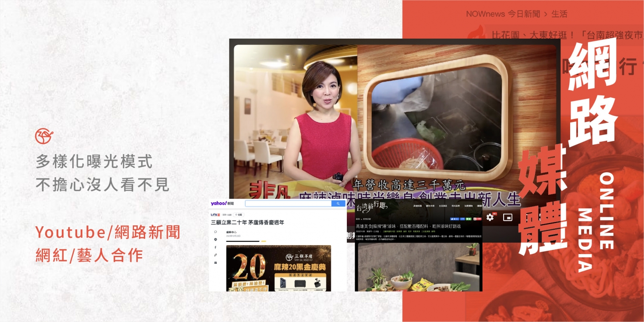This screenshot has width=644, height=322.
Task: Click the comment bubble icon in Yahoo article
Action: click(x=216, y=232)
